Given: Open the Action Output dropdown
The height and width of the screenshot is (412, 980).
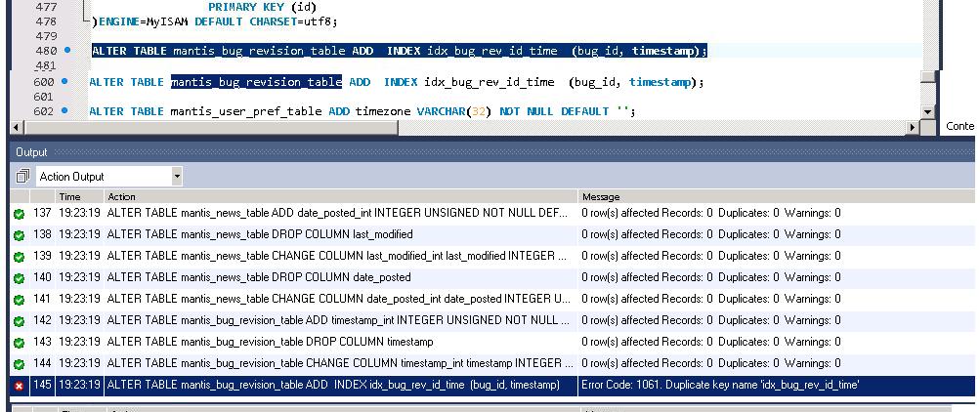Looking at the screenshot, I should 177,177.
